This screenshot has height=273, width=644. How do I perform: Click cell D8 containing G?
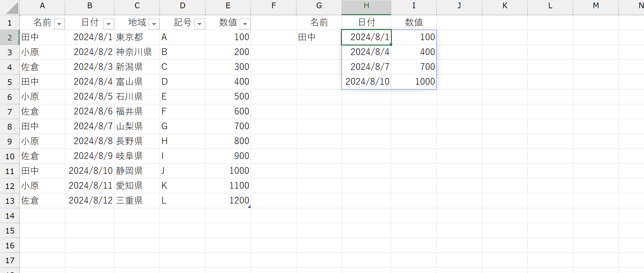182,126
